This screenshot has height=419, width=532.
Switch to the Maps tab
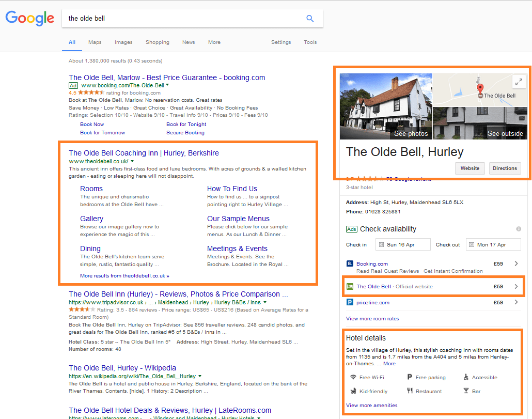click(x=95, y=42)
